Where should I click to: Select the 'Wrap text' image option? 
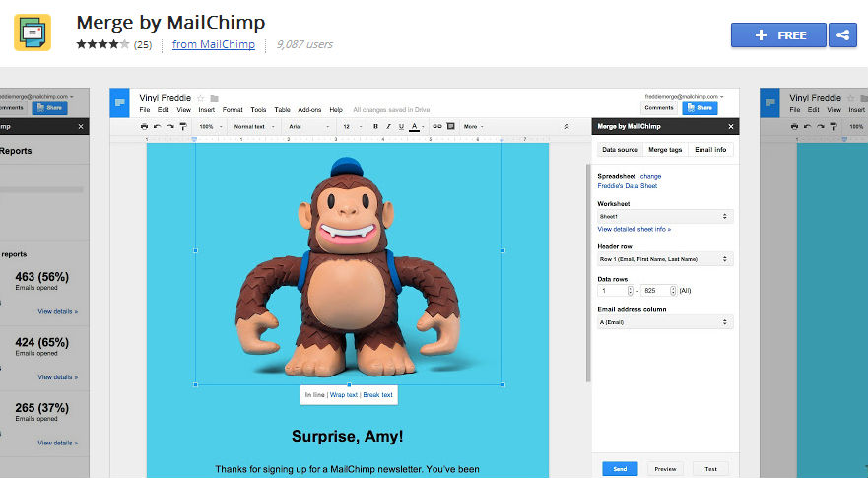pos(344,395)
